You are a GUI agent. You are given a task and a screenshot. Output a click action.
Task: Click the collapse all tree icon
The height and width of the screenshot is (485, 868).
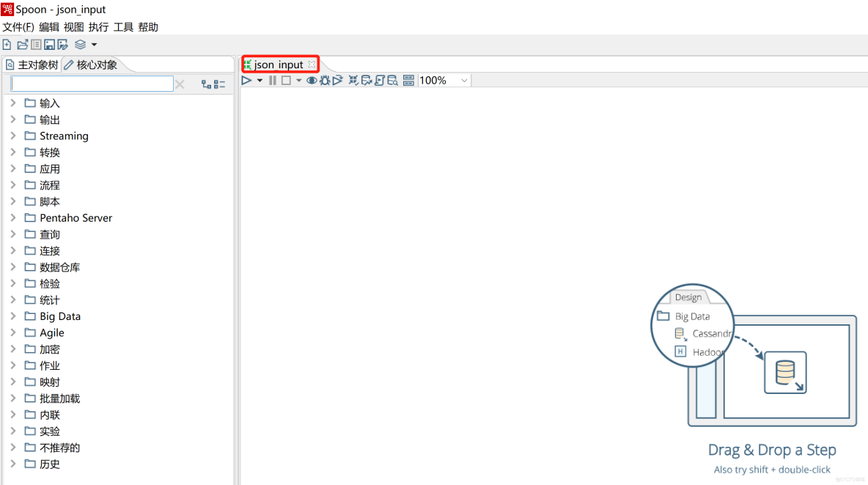[x=220, y=84]
